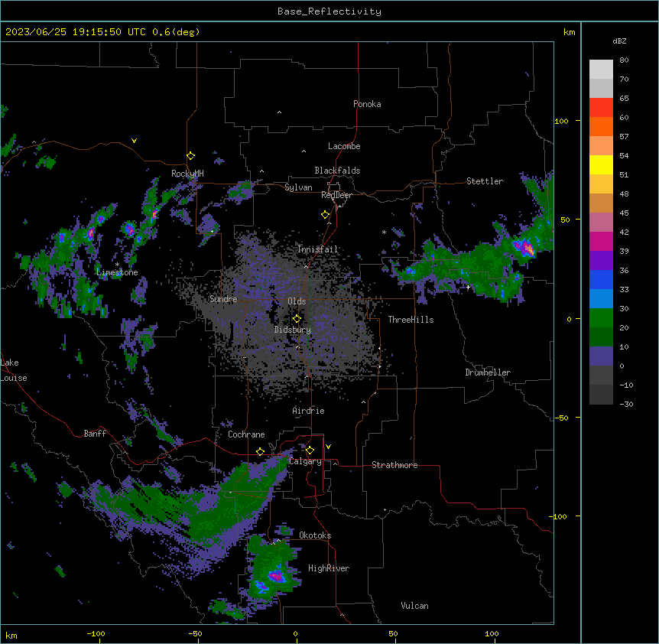Click the Didsbury town label
The image size is (659, 644).
click(x=293, y=330)
